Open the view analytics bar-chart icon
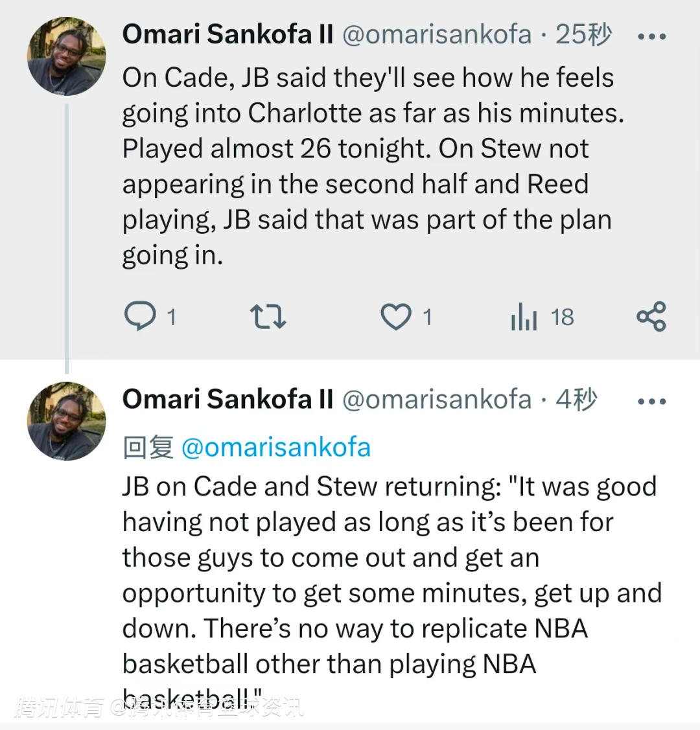Image resolution: width=700 pixels, height=730 pixels. (524, 317)
